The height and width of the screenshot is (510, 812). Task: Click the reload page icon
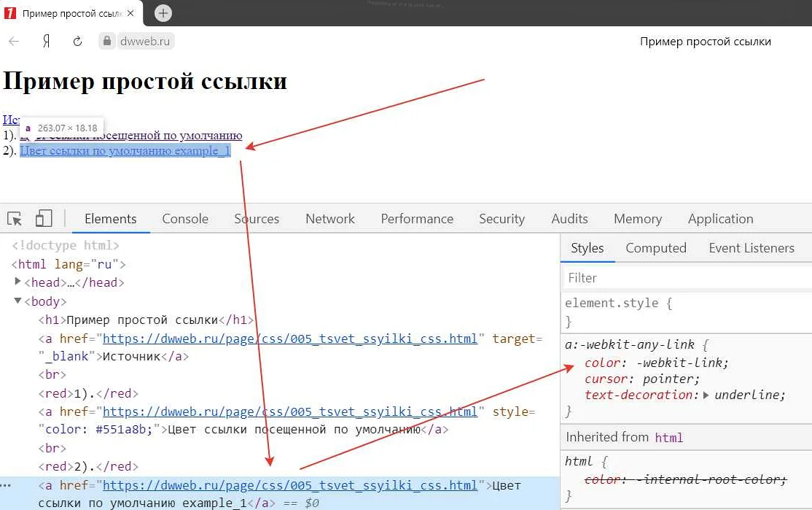pos(77,41)
